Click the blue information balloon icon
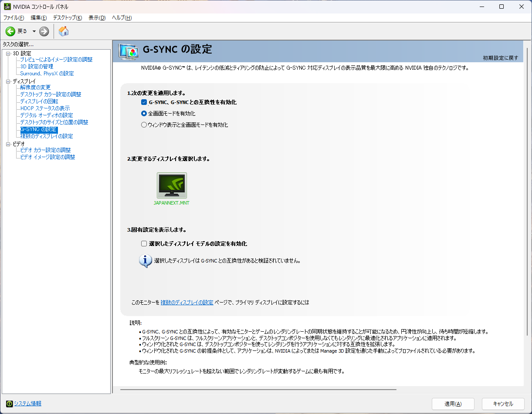 tap(145, 261)
